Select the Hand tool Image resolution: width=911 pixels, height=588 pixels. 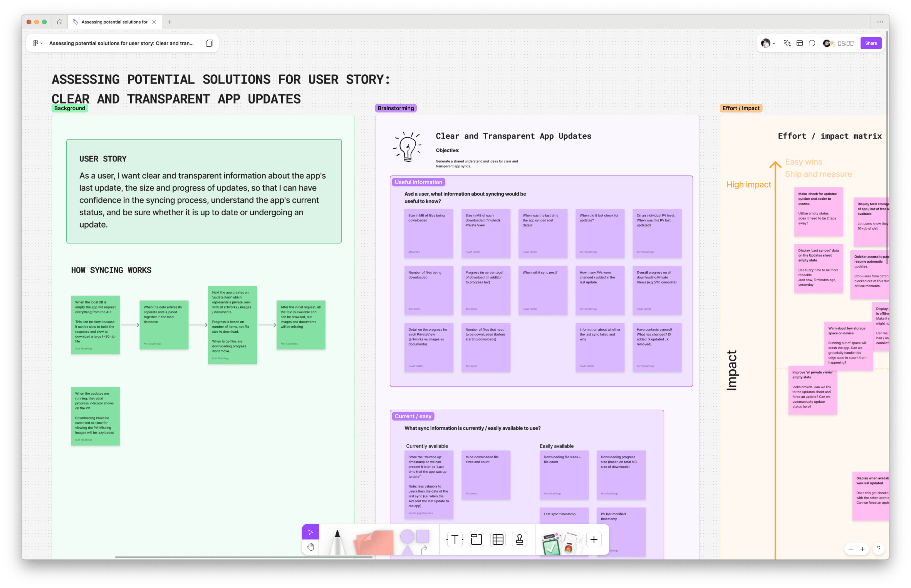[310, 547]
